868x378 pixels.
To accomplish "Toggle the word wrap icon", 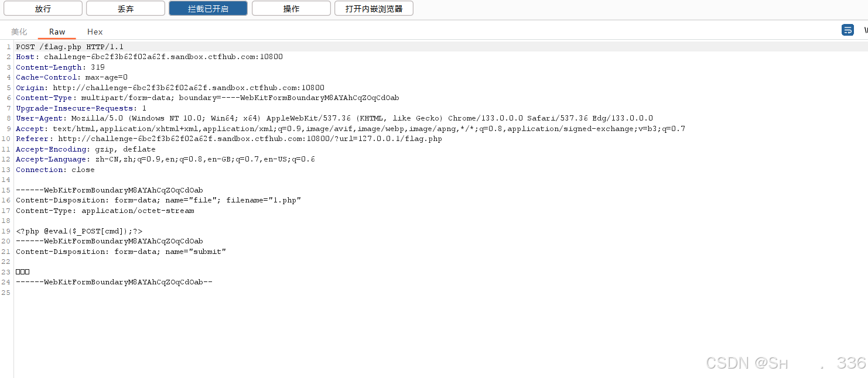I will click(848, 30).
